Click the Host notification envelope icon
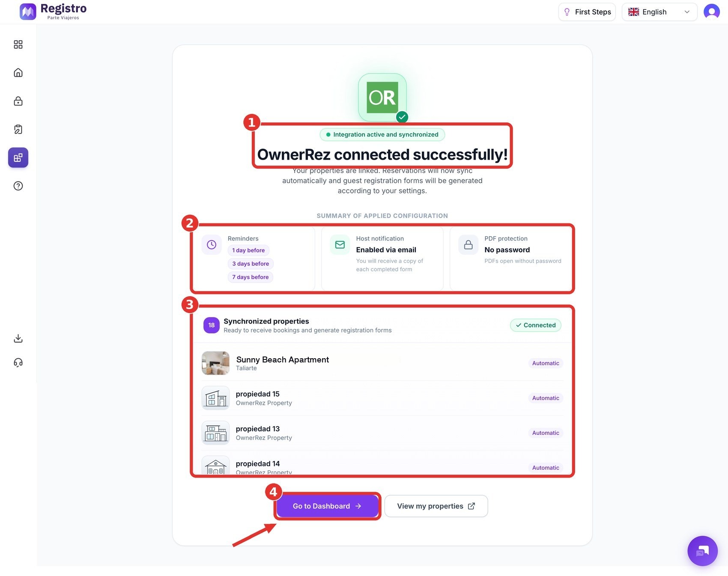Image resolution: width=728 pixels, height=576 pixels. pos(340,245)
